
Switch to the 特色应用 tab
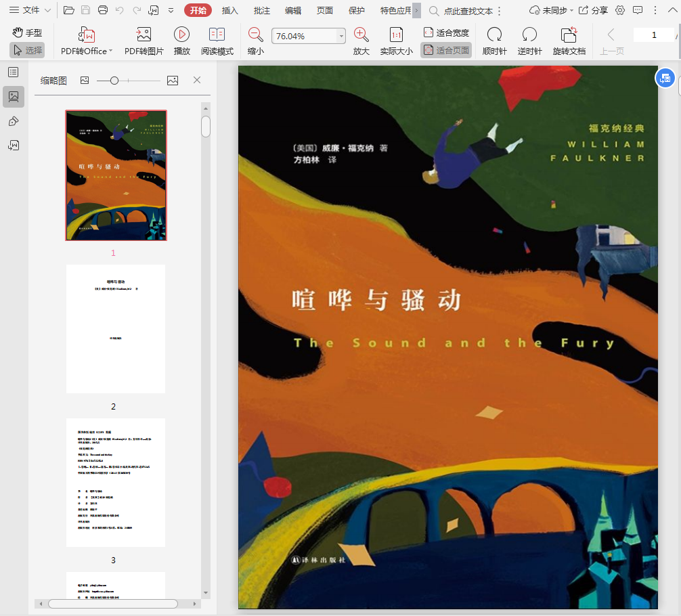pos(395,10)
